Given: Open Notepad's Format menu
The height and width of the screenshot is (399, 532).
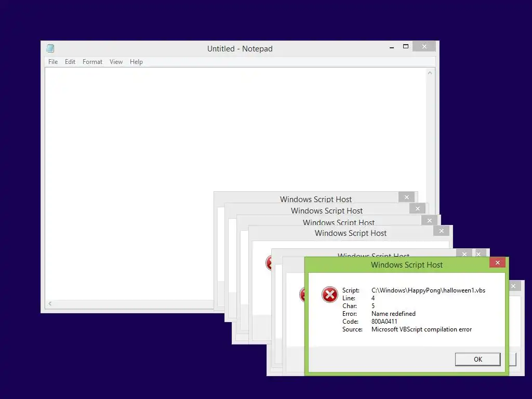Looking at the screenshot, I should click(x=92, y=62).
